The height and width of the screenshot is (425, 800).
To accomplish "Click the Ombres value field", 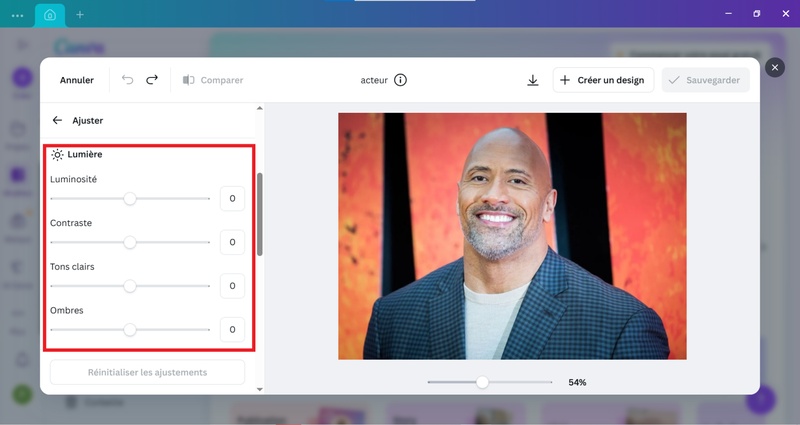I will (232, 329).
